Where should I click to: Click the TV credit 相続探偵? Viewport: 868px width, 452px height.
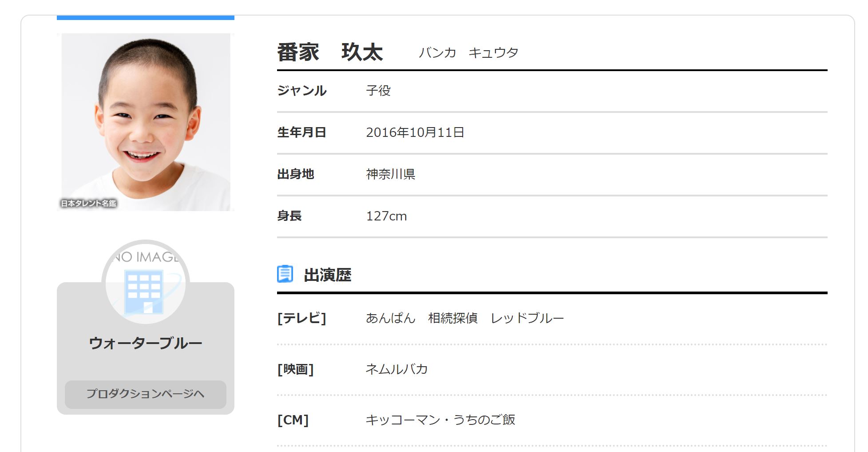pyautogui.click(x=452, y=318)
